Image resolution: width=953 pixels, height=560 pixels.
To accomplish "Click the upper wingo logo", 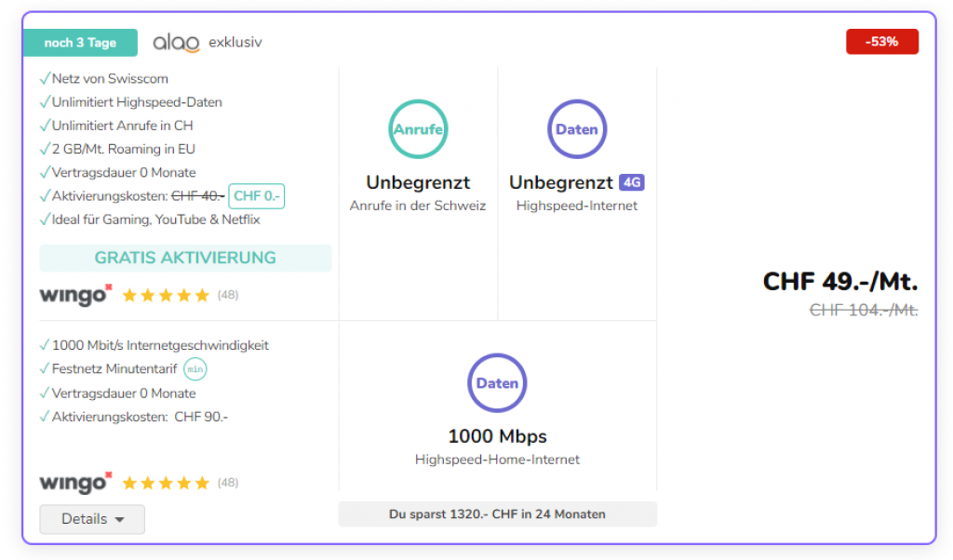I will click(x=75, y=295).
